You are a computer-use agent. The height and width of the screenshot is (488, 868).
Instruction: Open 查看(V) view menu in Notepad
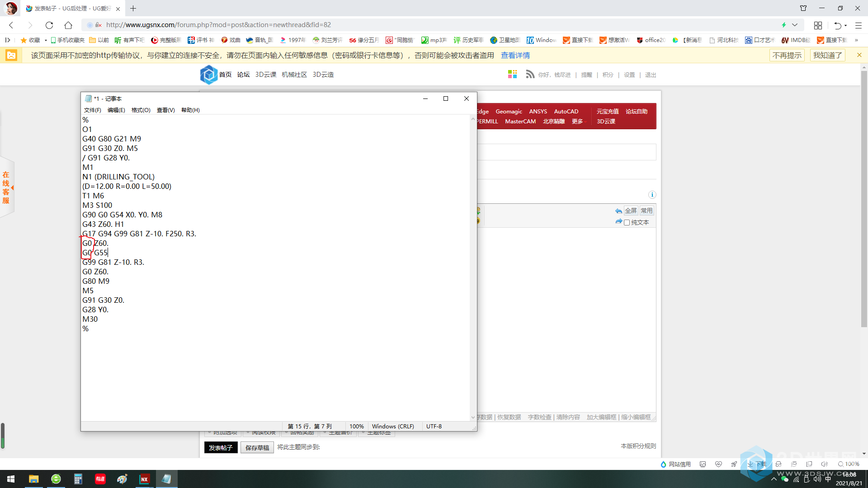[x=165, y=110]
